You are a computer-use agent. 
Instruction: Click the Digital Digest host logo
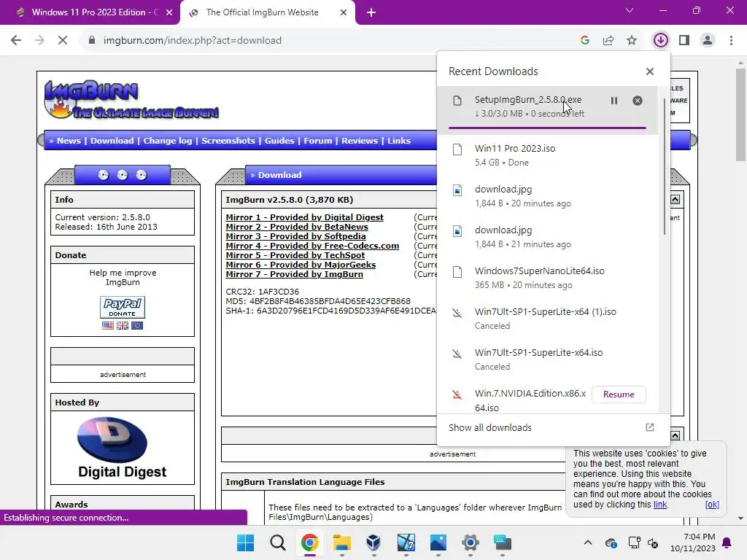122,448
